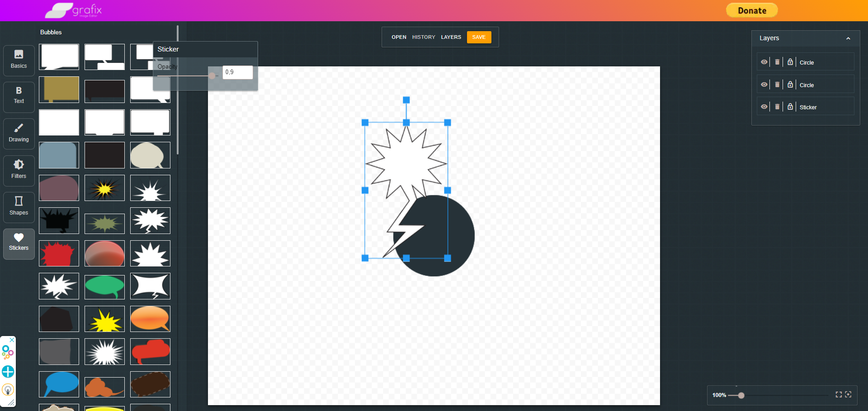The height and width of the screenshot is (411, 868).
Task: Open the Stickers panel
Action: tap(19, 243)
